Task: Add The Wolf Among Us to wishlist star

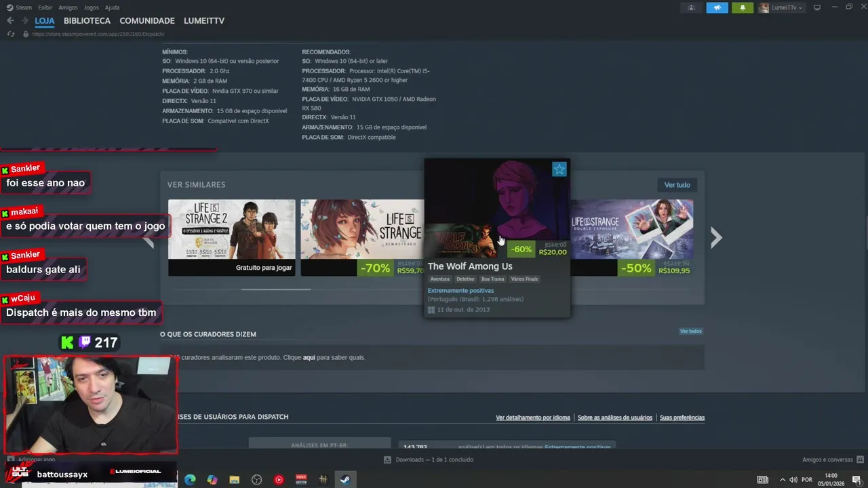Action: [559, 169]
